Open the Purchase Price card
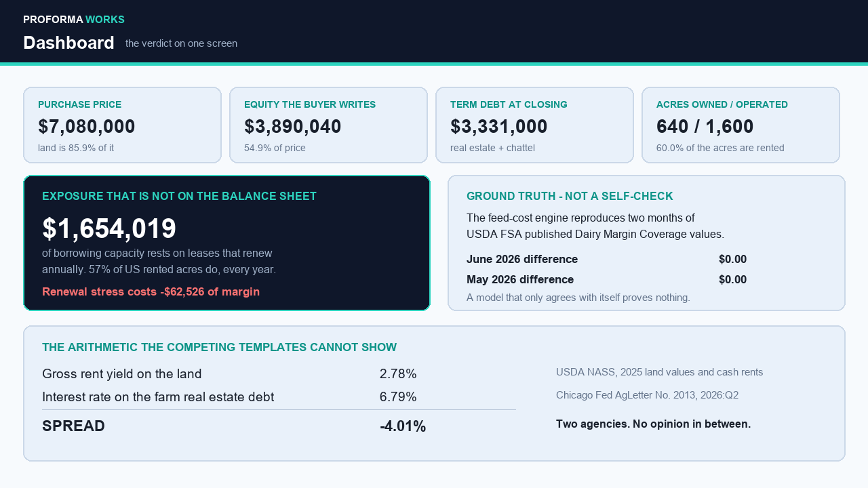 click(123, 125)
